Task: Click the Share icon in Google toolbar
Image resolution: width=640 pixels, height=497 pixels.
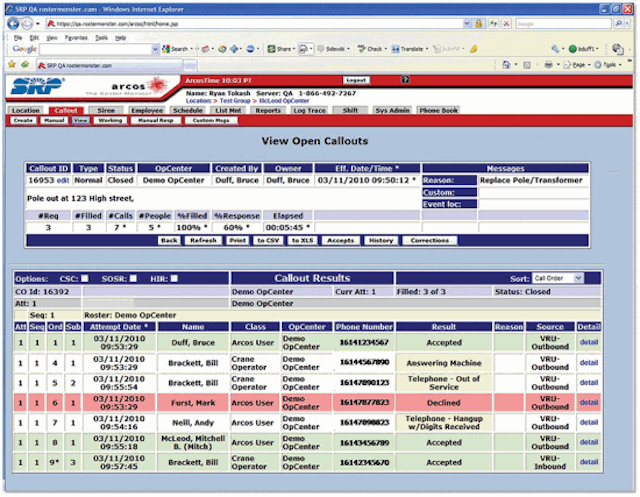Action: (x=271, y=49)
